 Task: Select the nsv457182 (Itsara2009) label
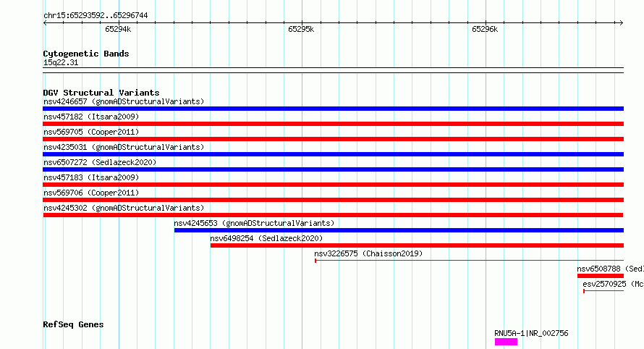click(91, 117)
